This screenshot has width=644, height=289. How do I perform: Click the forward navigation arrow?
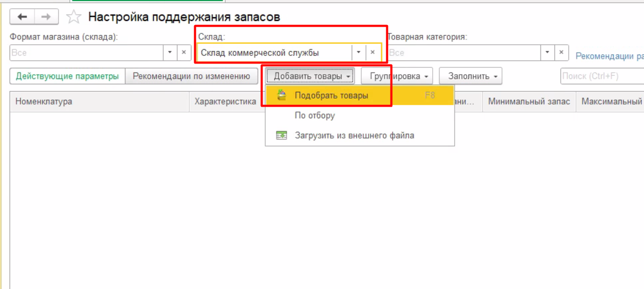pyautogui.click(x=46, y=17)
